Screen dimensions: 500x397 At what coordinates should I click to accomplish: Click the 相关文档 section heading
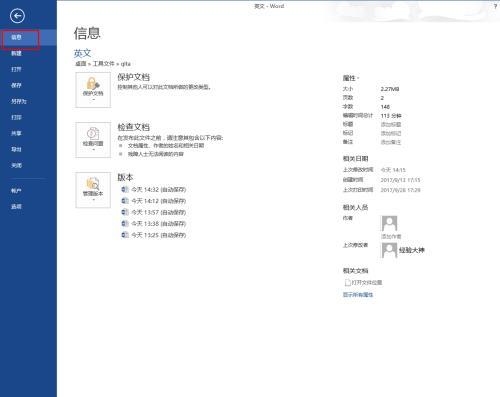click(x=355, y=270)
